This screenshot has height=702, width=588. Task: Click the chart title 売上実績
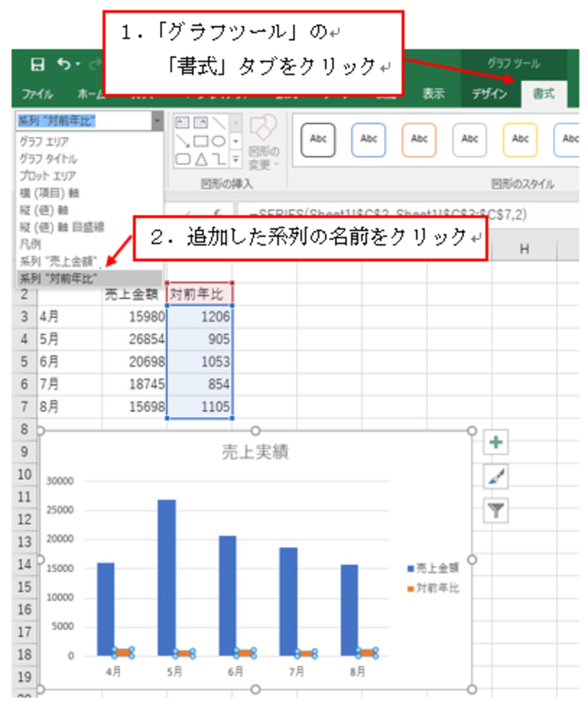[255, 452]
